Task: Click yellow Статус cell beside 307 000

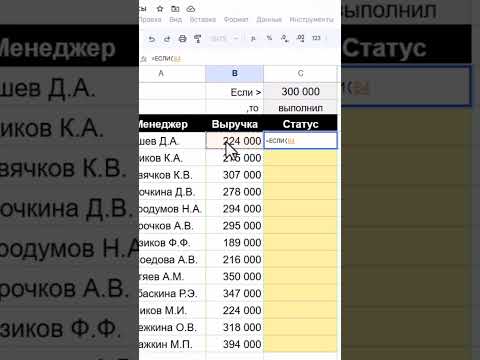Action: pyautogui.click(x=300, y=175)
